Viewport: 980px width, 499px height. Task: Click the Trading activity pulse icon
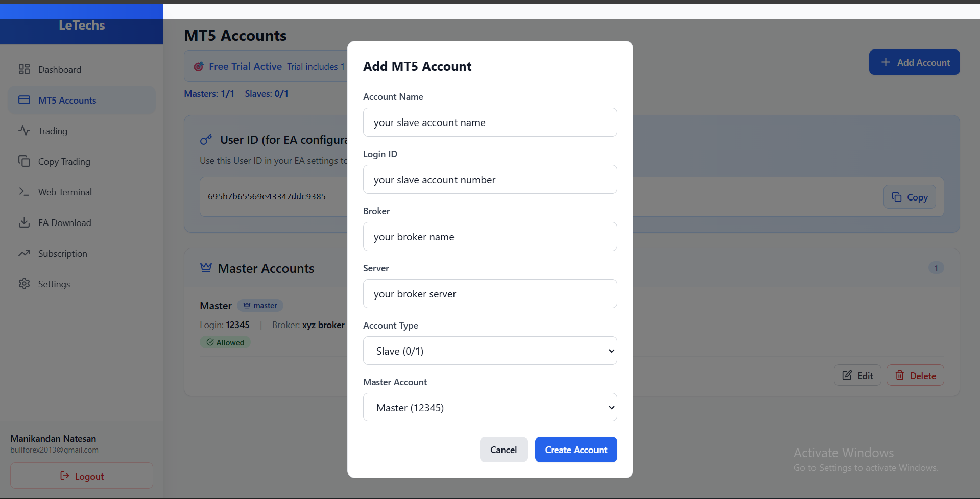24,131
